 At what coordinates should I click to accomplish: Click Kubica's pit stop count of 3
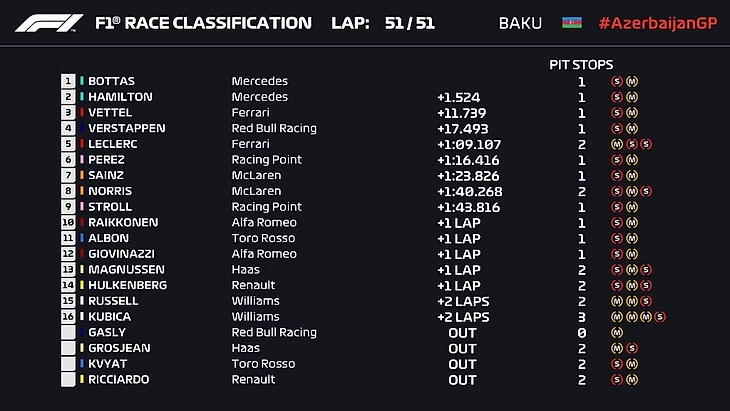581,316
